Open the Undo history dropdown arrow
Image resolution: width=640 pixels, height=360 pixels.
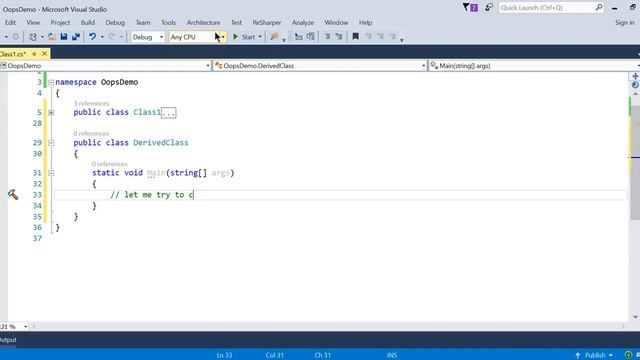(x=102, y=37)
